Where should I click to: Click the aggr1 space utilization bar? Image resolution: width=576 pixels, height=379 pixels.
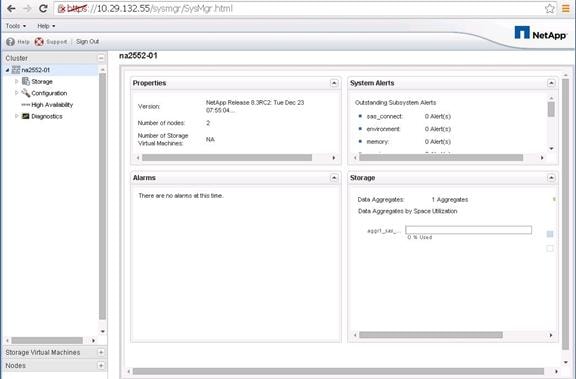(x=468, y=230)
